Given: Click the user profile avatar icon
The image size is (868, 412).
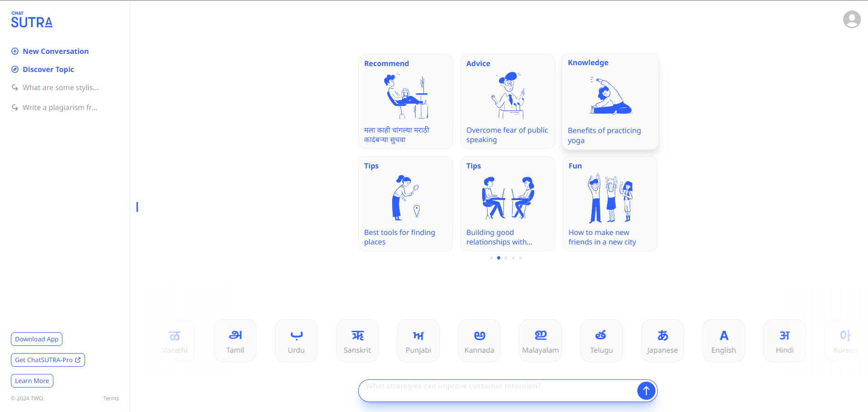Looking at the screenshot, I should click(852, 19).
